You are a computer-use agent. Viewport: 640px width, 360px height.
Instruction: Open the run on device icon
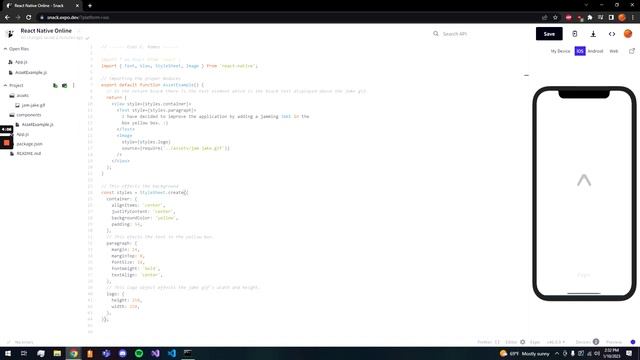(574, 34)
